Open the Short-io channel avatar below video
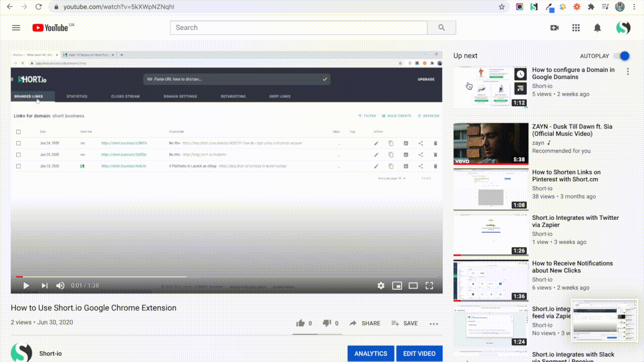The width and height of the screenshot is (644, 362). 21,352
